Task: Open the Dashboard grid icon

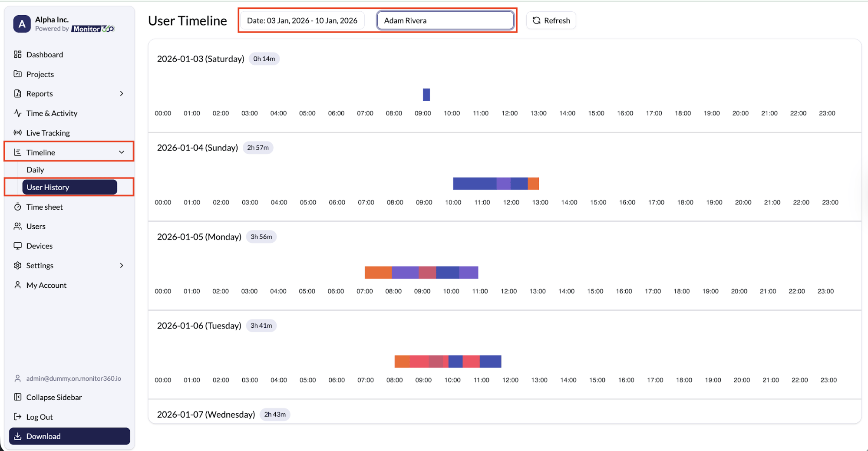Action: pyautogui.click(x=17, y=54)
